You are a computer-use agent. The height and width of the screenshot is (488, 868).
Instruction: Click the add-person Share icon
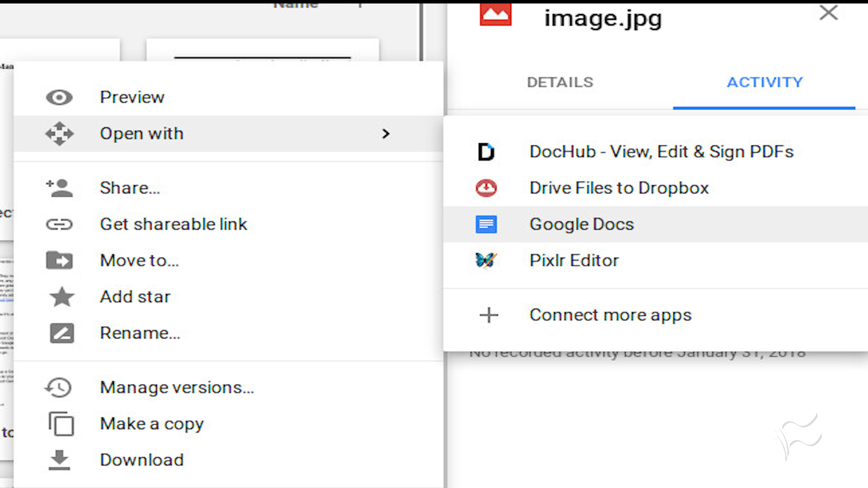click(59, 188)
